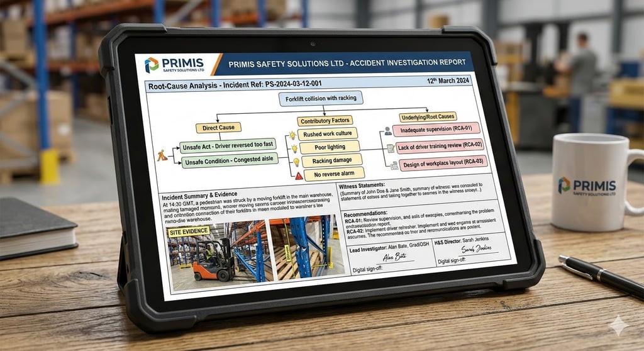Screen dimensions: 644x351
Task: Click 'H&S Director: Sarah Jenkins' text
Action: pyautogui.click(x=462, y=240)
